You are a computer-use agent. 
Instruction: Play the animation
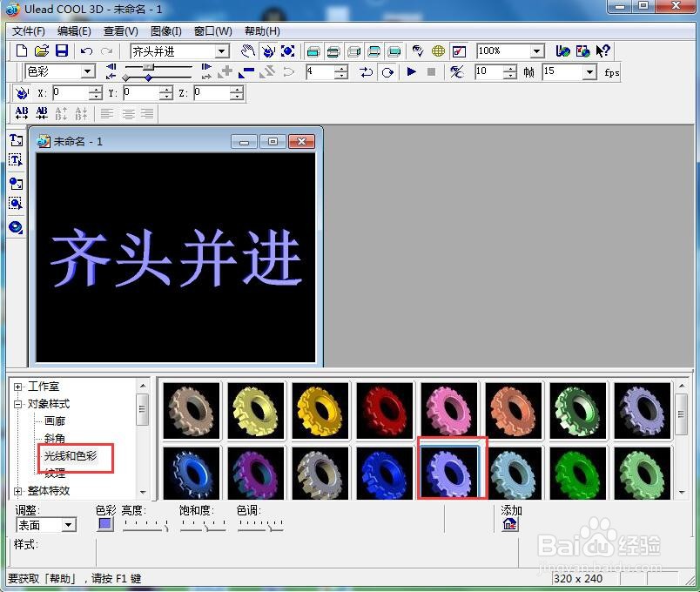point(412,71)
